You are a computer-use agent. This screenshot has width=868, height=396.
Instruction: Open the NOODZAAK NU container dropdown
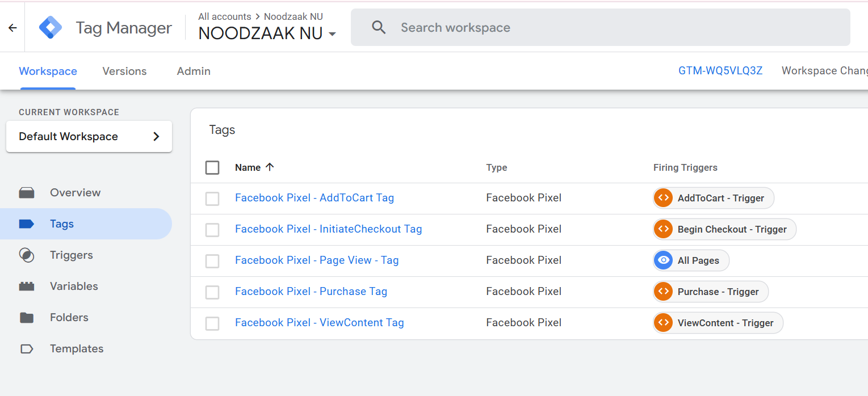tap(267, 33)
